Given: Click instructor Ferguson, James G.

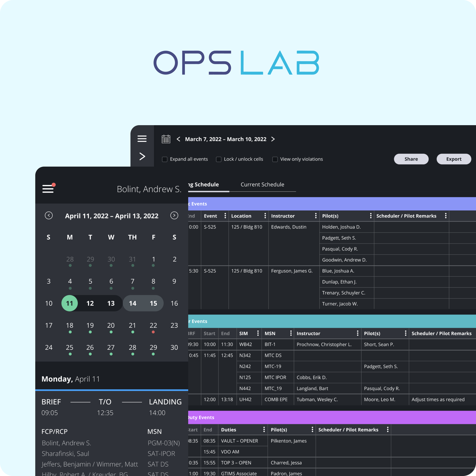Looking at the screenshot, I should 292,271.
